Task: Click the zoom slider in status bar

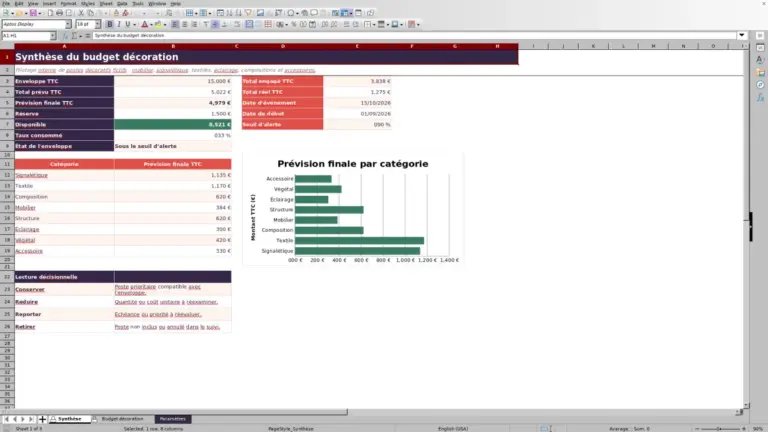Action: pos(719,429)
